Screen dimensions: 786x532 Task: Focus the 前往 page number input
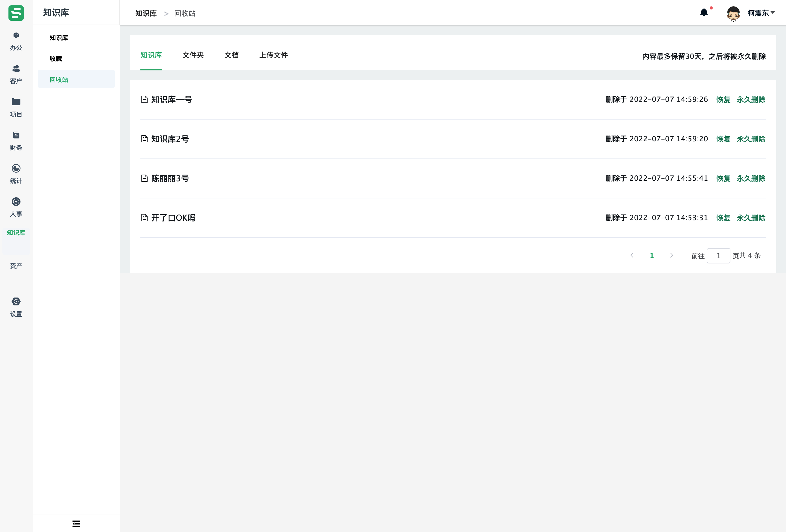pos(718,256)
